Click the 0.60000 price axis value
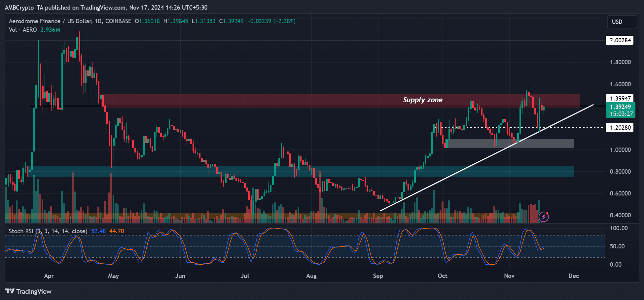The width and height of the screenshot is (644, 300). (x=620, y=193)
